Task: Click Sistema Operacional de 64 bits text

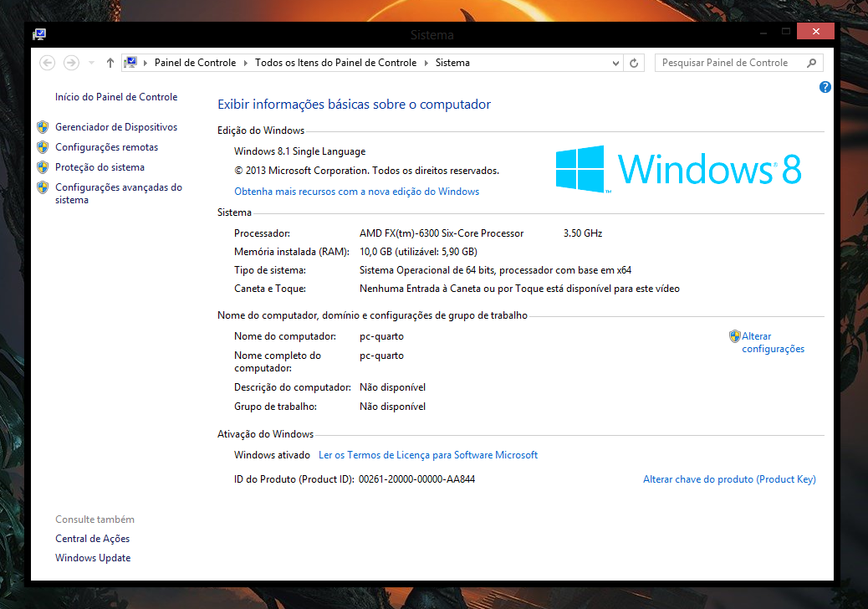Action: pos(495,270)
